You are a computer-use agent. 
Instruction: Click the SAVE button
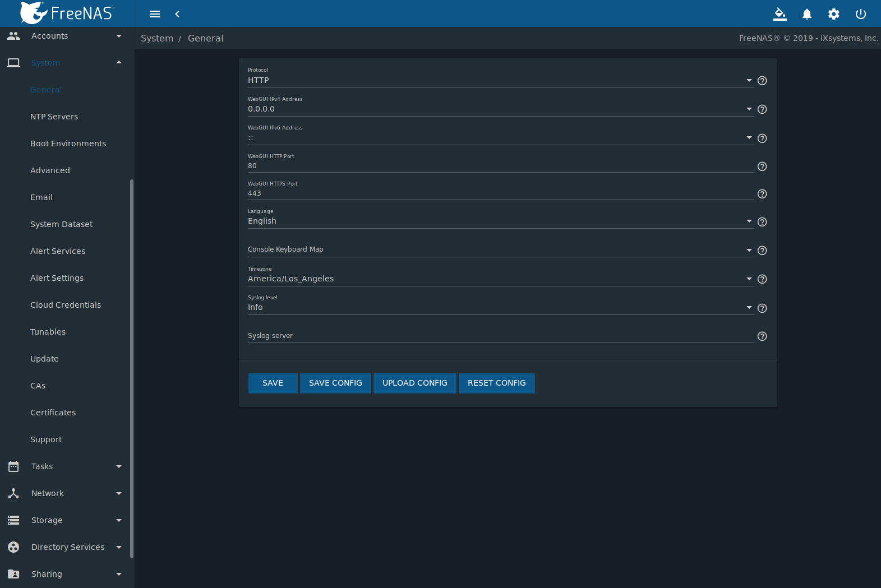pos(273,383)
